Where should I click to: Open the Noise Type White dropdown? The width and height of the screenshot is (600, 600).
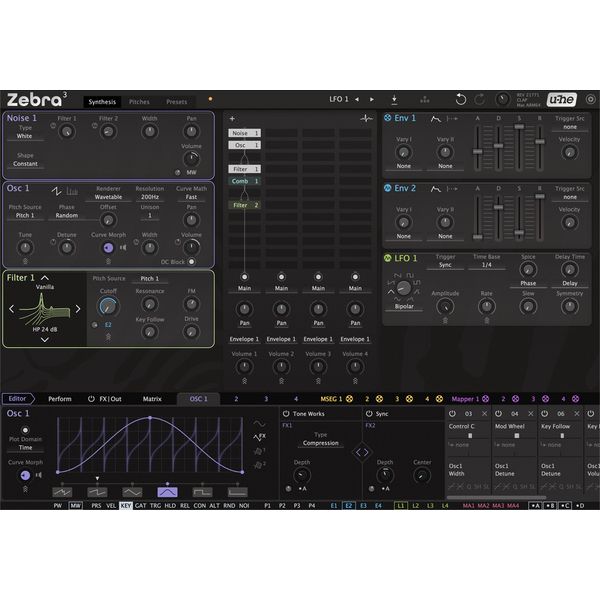25,136
